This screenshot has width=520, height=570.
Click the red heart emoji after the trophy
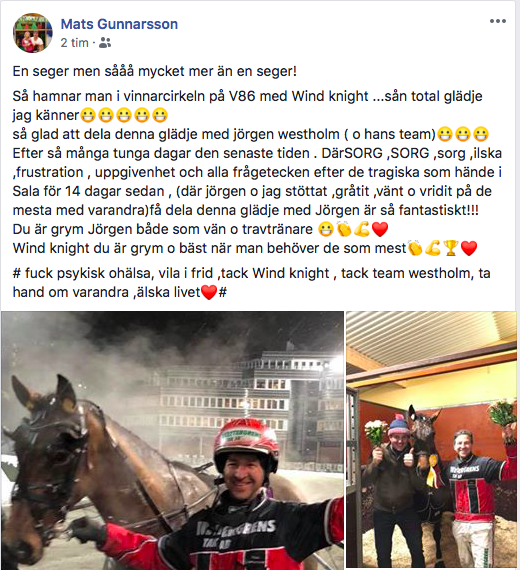point(469,249)
